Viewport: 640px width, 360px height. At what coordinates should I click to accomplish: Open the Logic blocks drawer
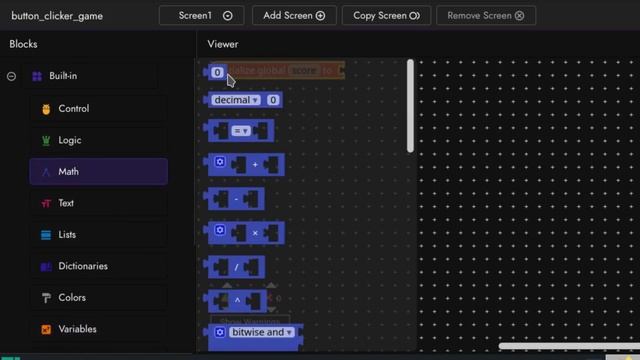tap(98, 140)
